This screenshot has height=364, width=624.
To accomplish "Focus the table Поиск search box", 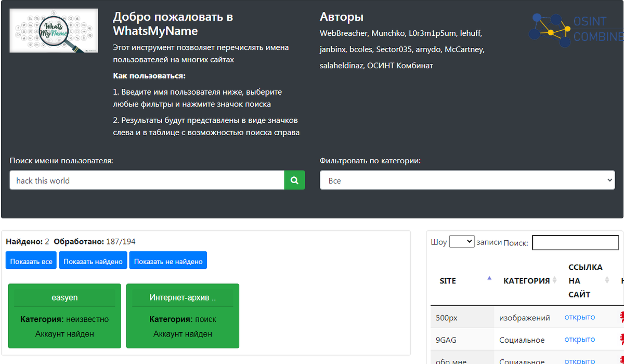I will [x=576, y=242].
